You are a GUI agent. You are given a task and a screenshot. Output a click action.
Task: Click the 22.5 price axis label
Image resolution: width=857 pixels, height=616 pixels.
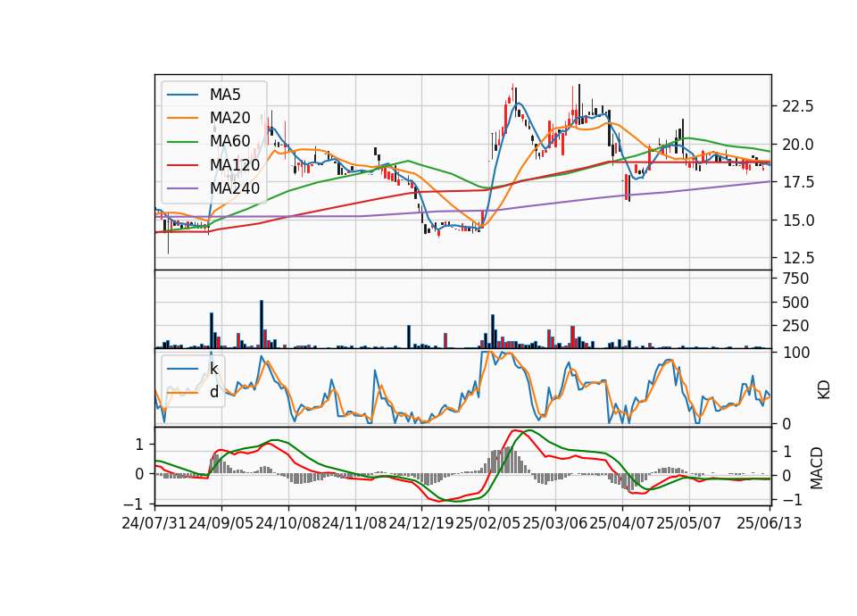[x=798, y=106]
